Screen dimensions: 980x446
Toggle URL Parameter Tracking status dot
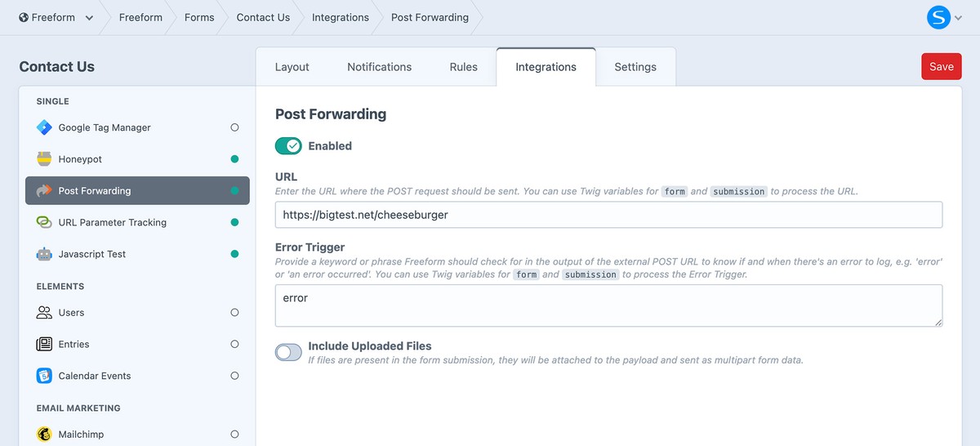click(x=234, y=222)
